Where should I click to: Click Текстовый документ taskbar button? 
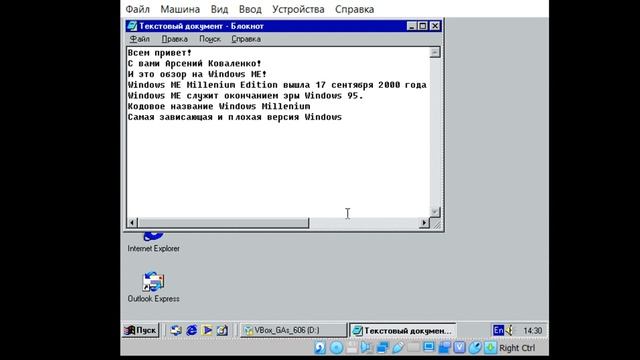[x=402, y=330]
